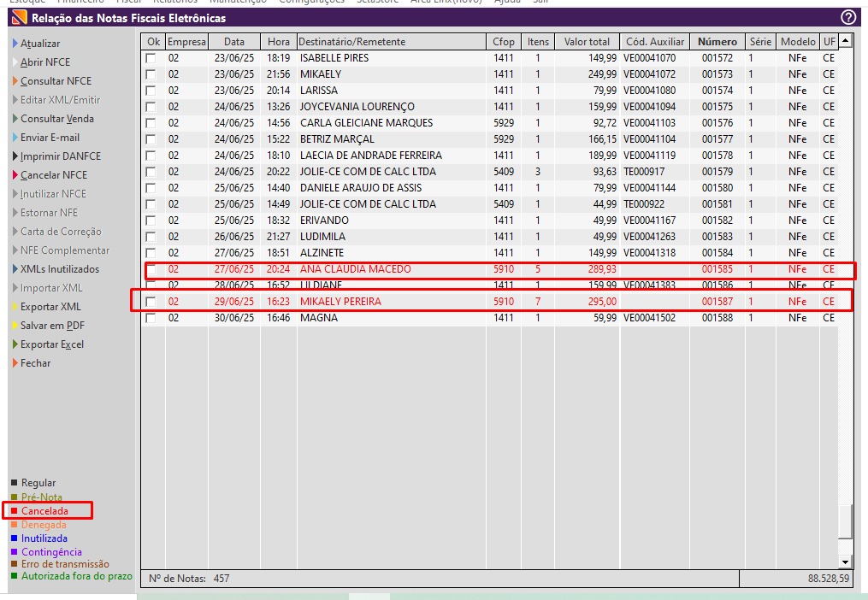This screenshot has height=600, width=868.
Task: Click the orange Consultar NFCE arrow icon
Action: pos(15,81)
